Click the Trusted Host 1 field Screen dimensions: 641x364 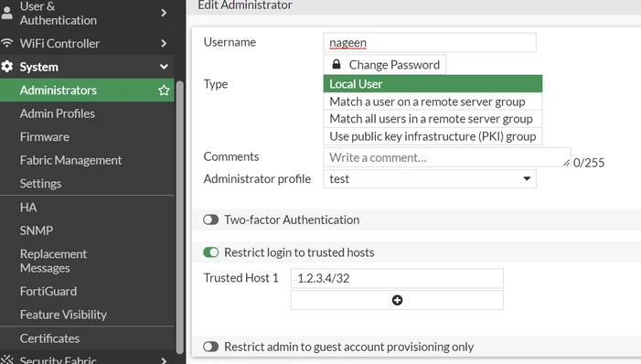tap(397, 278)
